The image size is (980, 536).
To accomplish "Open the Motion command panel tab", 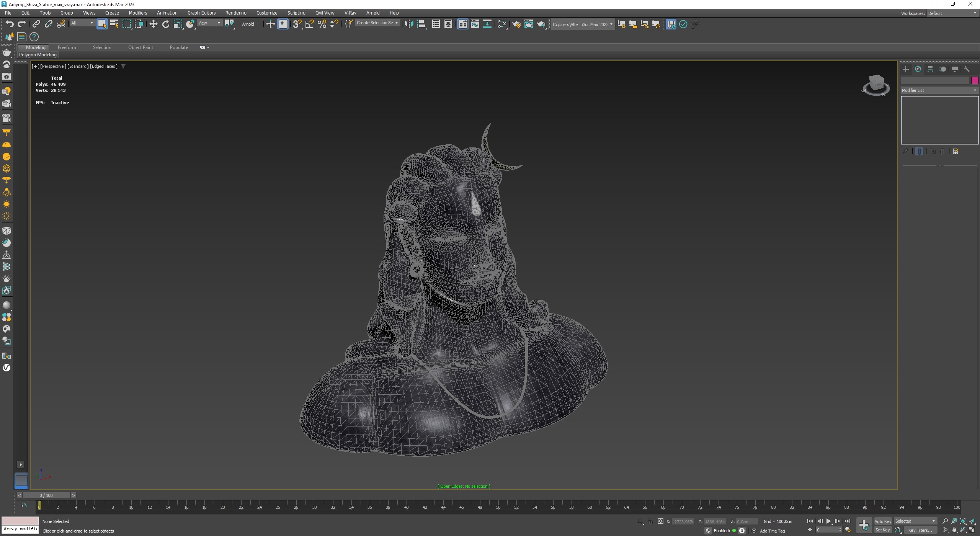I will coord(942,69).
